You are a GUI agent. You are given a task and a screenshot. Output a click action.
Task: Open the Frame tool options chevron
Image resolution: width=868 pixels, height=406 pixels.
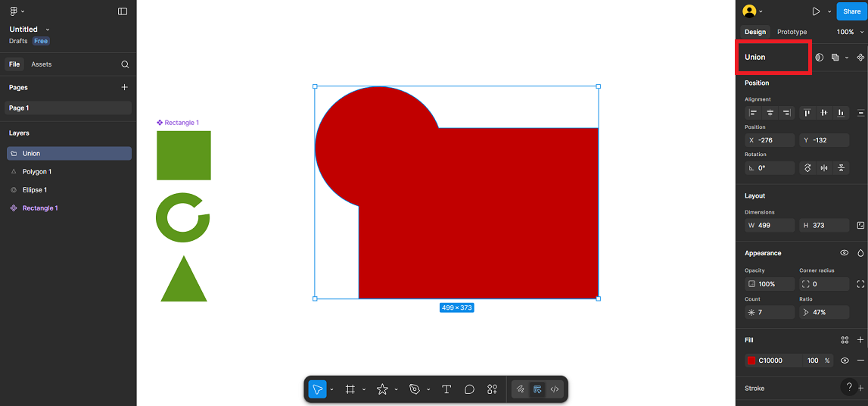pyautogui.click(x=364, y=389)
